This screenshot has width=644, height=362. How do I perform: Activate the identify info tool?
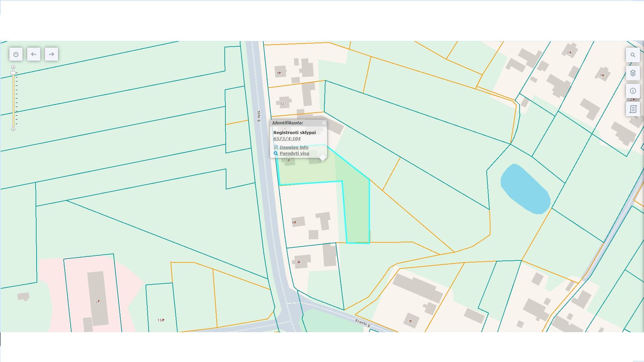click(x=633, y=91)
